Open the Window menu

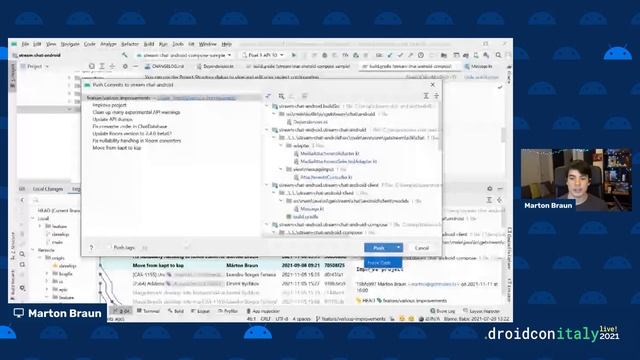[208, 44]
